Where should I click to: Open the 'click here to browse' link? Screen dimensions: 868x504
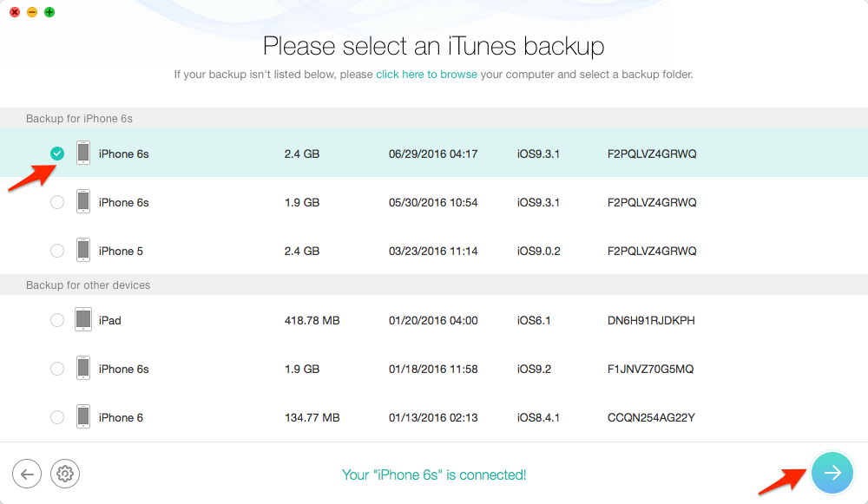coord(426,74)
